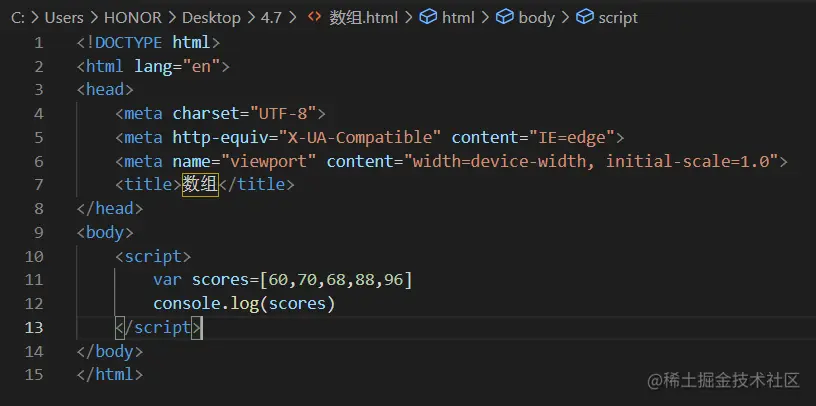Click the "X-UA-Compatible" string

pyautogui.click(x=360, y=137)
